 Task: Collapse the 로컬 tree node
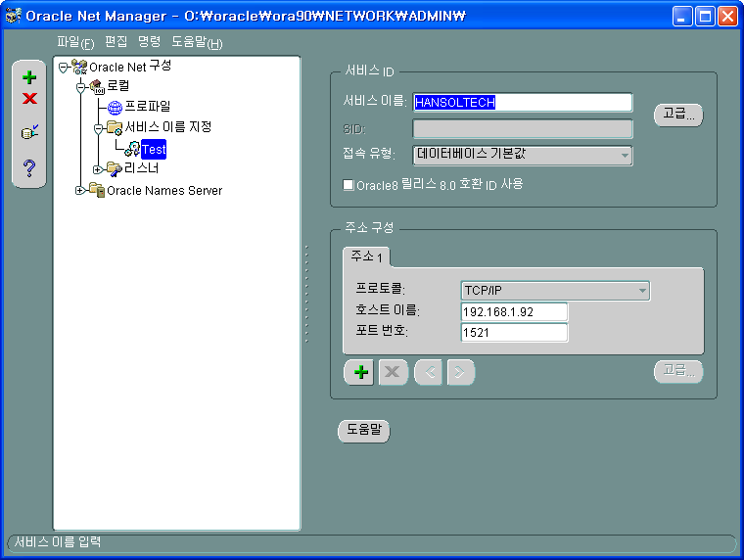point(81,87)
